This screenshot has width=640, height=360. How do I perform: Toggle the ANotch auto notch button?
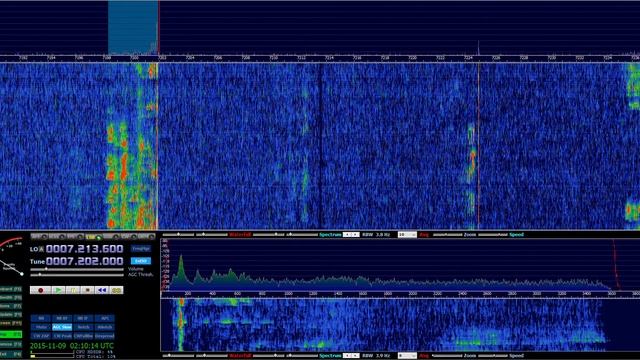(105, 327)
